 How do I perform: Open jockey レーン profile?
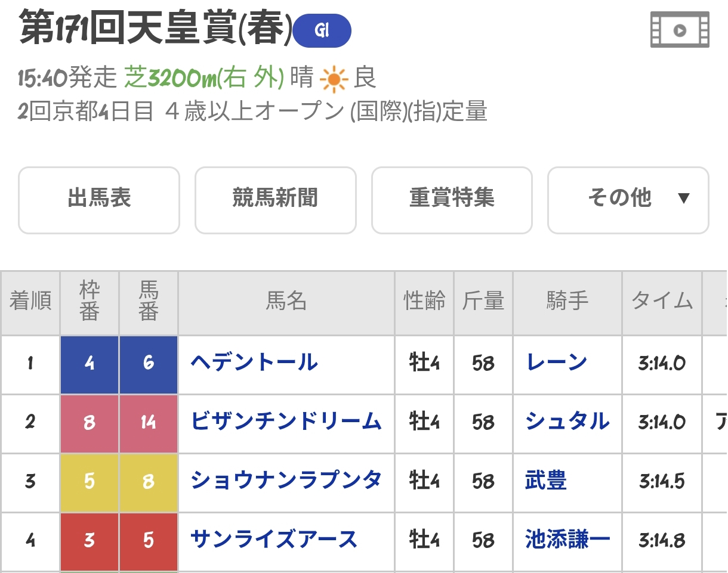557,363
